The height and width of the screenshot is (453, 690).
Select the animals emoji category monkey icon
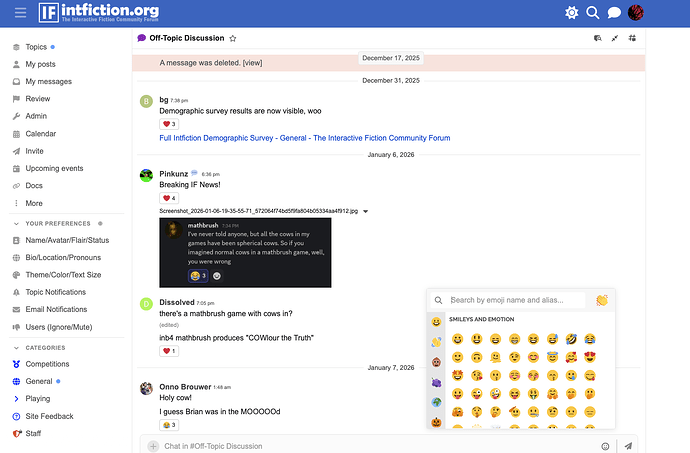[437, 363]
